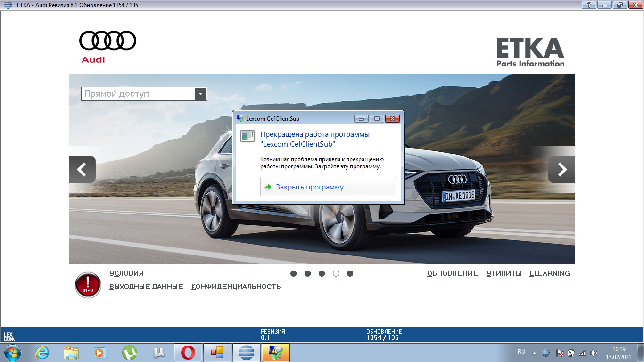Switch to the colored-squares taskbar app
644x362 pixels.
[x=217, y=353]
